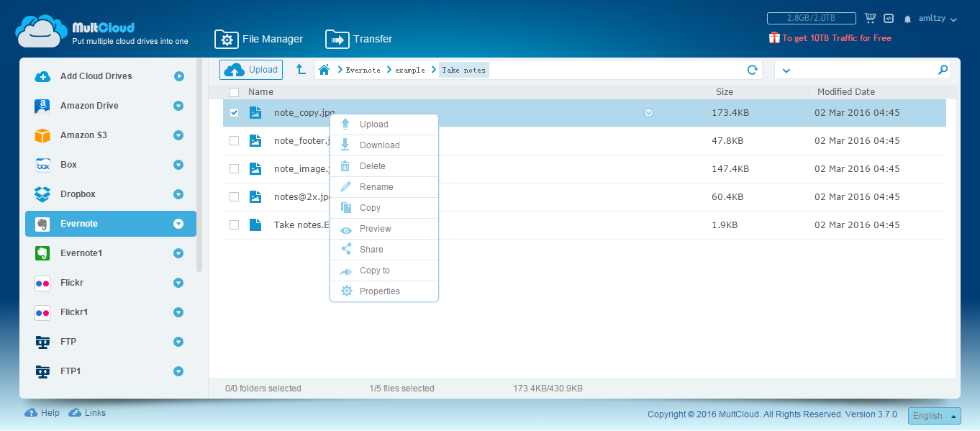The image size is (980, 431).
Task: Click the Dropbox icon in sidebar
Action: (42, 194)
